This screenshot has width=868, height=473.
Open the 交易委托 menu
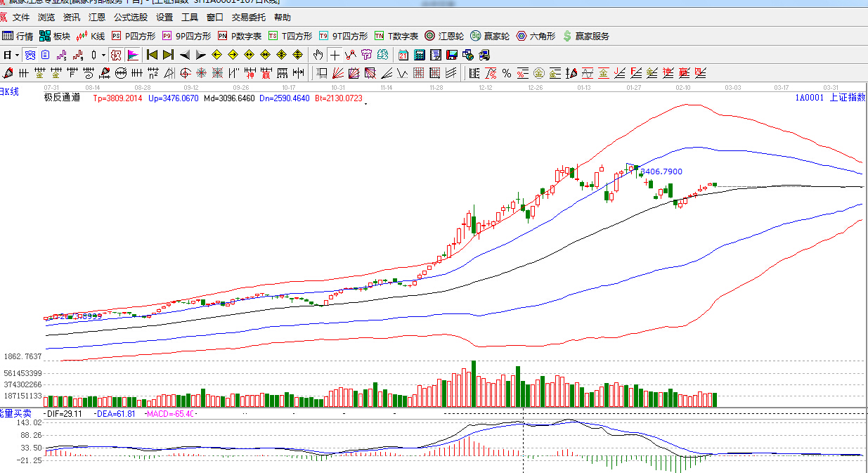[x=249, y=18]
